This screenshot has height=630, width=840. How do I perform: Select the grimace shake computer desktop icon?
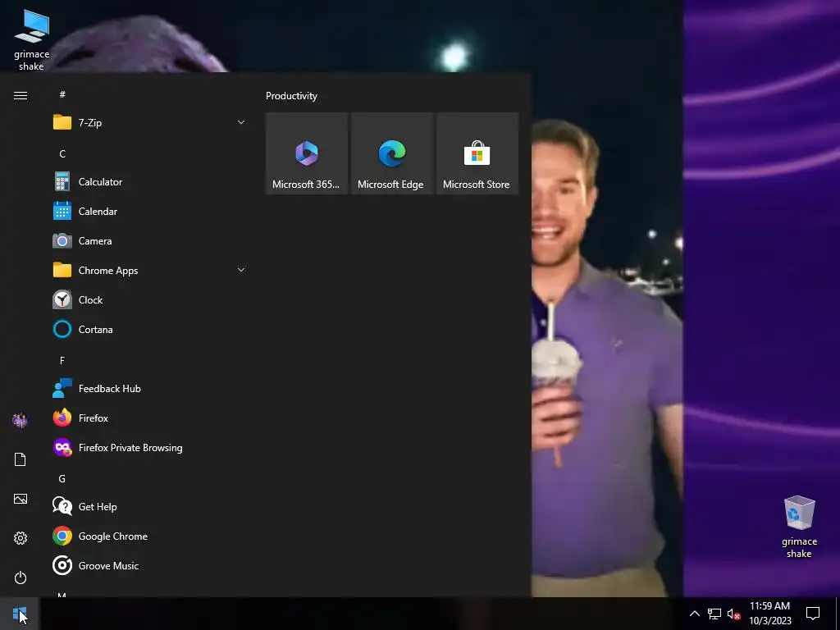(x=32, y=40)
